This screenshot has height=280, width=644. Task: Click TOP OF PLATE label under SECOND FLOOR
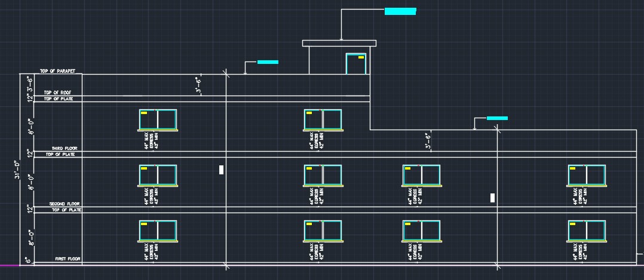(x=66, y=210)
